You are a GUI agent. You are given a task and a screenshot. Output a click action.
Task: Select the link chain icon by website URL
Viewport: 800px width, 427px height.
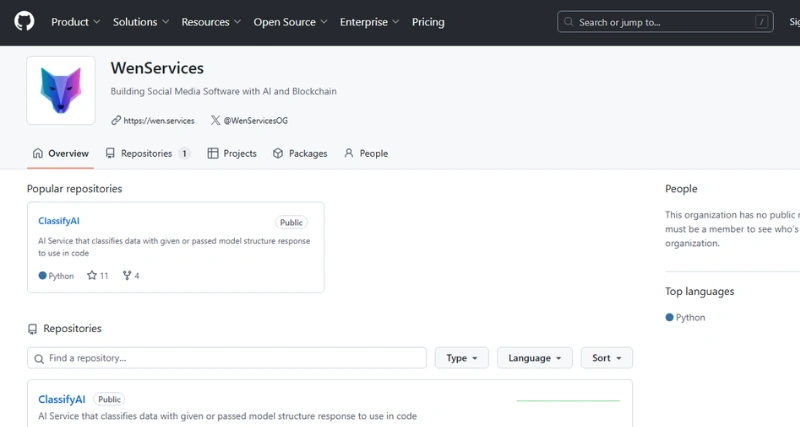tap(116, 120)
